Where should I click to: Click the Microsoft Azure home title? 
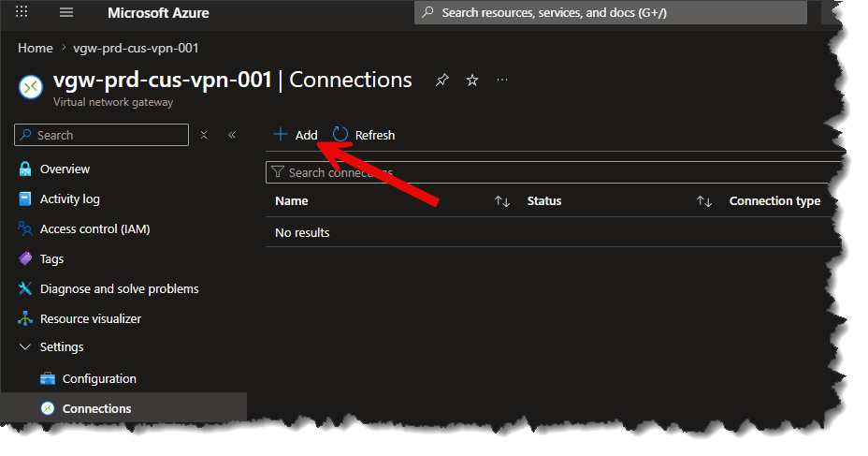click(158, 13)
